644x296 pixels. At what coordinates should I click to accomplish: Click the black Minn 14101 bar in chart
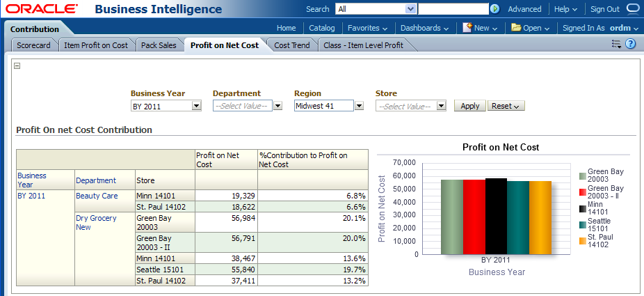[496, 216]
